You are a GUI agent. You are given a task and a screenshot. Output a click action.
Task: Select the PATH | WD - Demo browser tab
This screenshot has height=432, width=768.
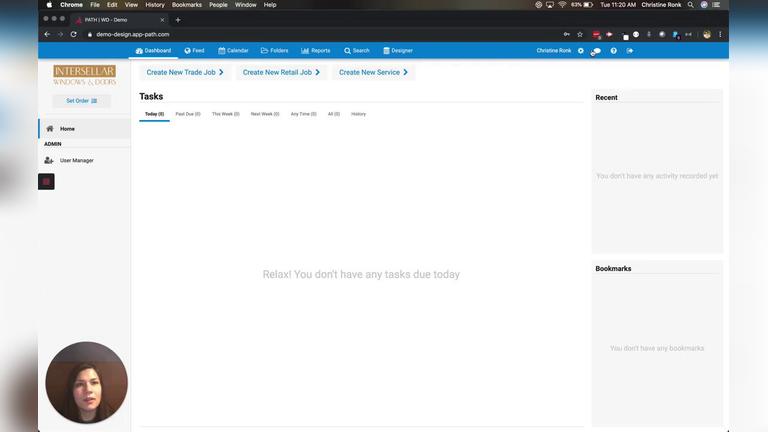pos(119,20)
